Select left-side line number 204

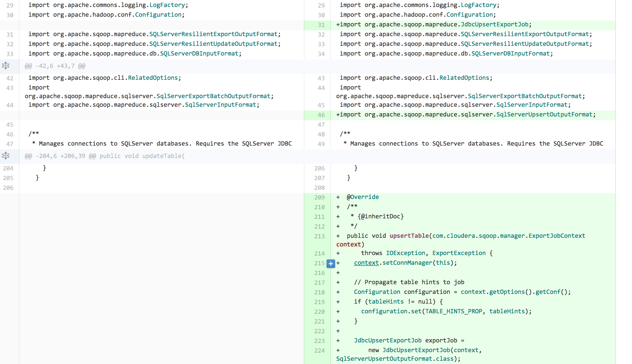(x=8, y=168)
